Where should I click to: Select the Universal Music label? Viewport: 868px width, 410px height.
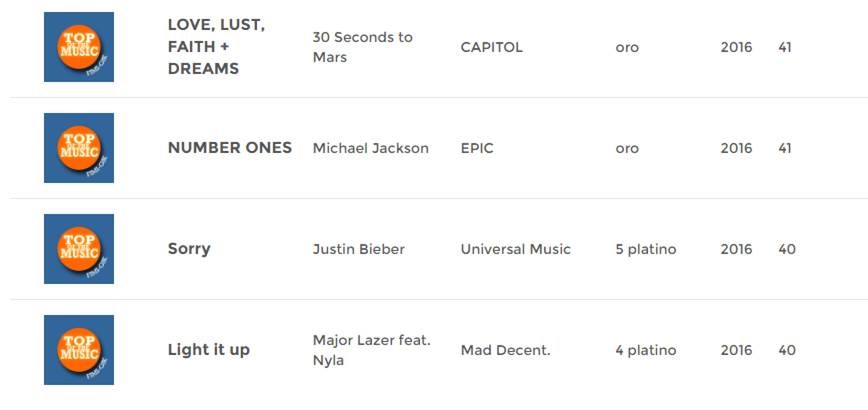tap(515, 249)
